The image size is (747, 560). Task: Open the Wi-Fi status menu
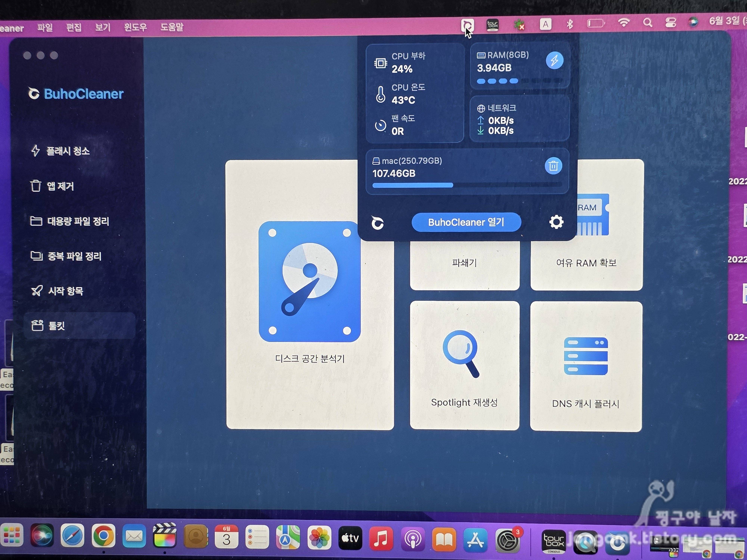click(623, 23)
